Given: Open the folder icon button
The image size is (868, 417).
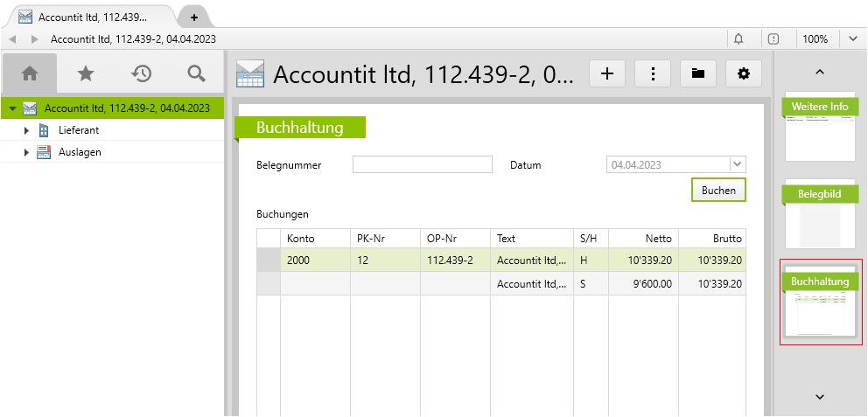Looking at the screenshot, I should (698, 74).
